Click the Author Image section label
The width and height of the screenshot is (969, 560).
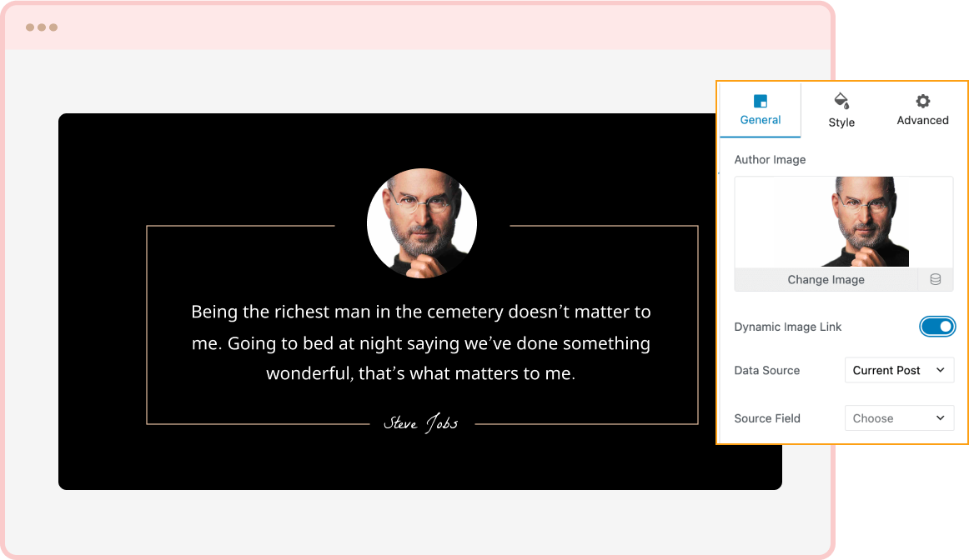coord(770,159)
